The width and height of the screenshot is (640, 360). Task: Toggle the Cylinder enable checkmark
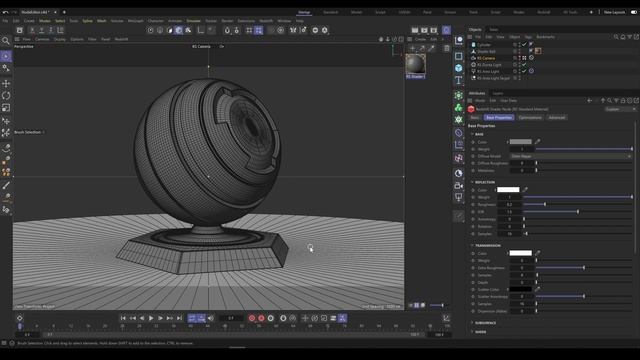pyautogui.click(x=524, y=44)
